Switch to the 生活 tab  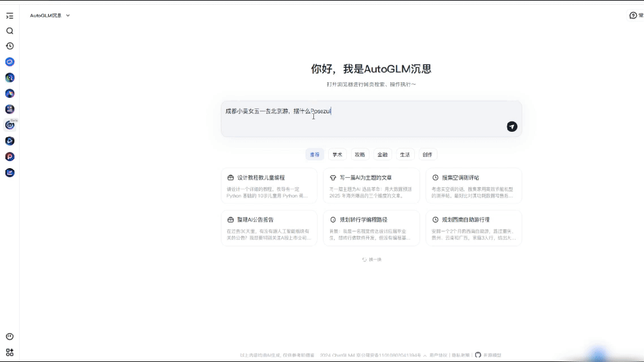(x=405, y=154)
